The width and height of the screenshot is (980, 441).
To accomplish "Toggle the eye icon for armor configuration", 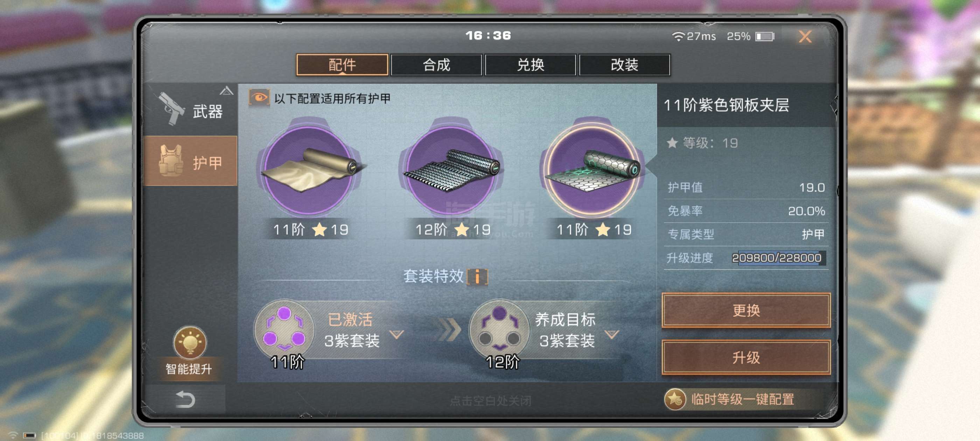I will pyautogui.click(x=259, y=98).
